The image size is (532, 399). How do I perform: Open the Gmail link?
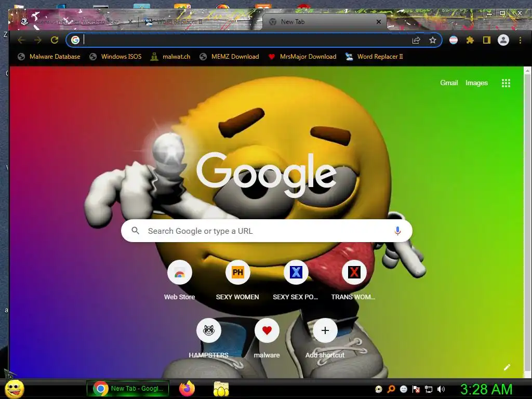click(449, 83)
